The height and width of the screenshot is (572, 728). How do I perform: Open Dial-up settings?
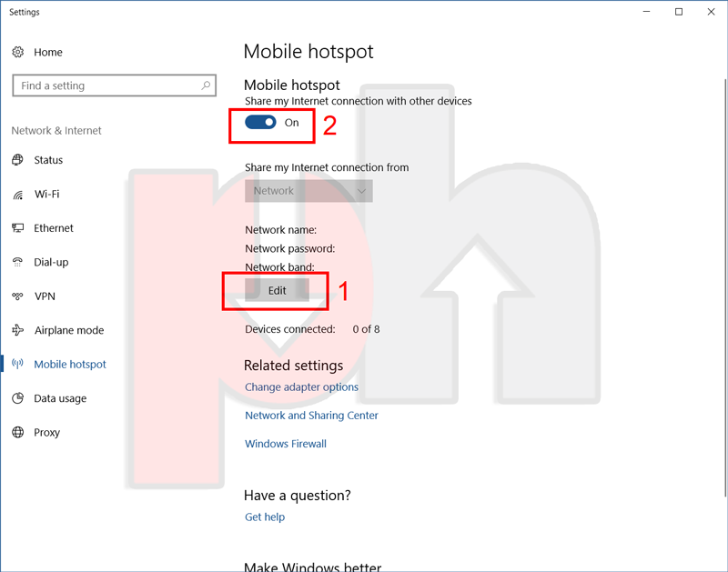51,262
